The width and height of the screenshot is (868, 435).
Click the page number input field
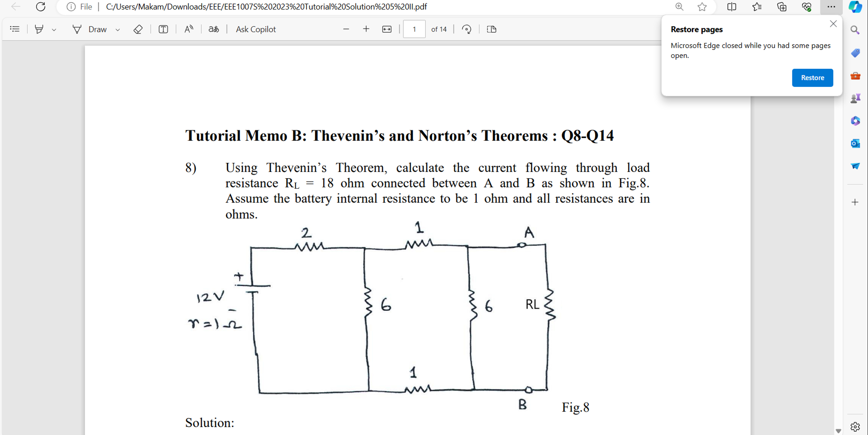pyautogui.click(x=414, y=29)
